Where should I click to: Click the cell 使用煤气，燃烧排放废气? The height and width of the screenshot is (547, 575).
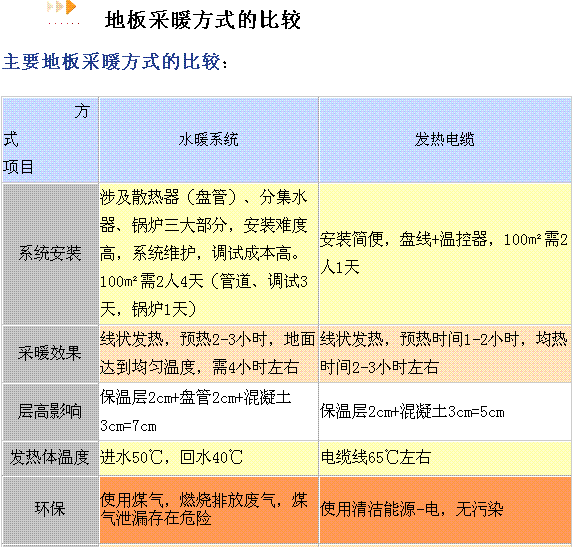[x=208, y=509]
